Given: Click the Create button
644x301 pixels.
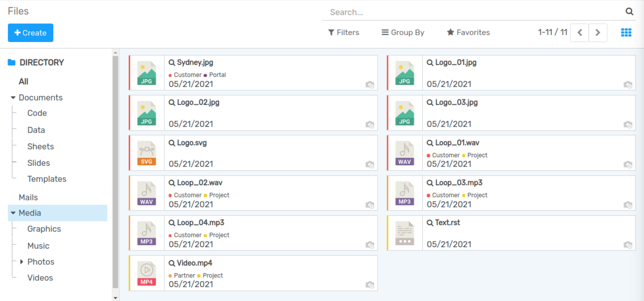Looking at the screenshot, I should pos(30,33).
